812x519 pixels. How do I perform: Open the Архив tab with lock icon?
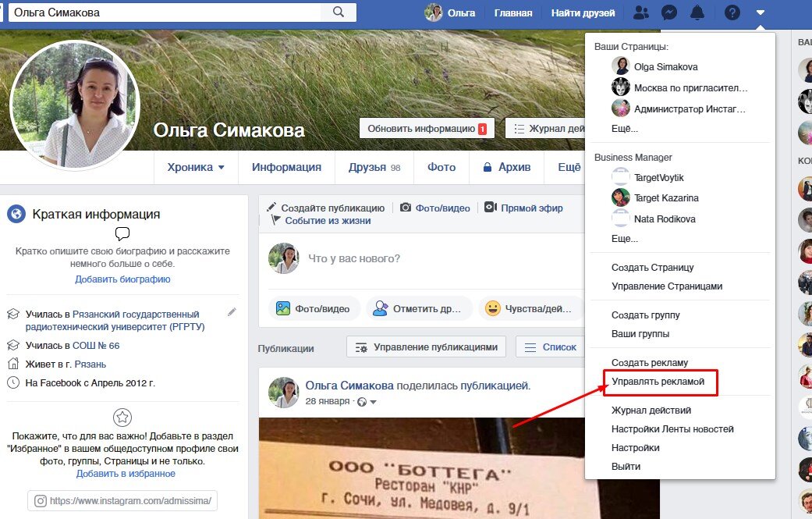[506, 167]
